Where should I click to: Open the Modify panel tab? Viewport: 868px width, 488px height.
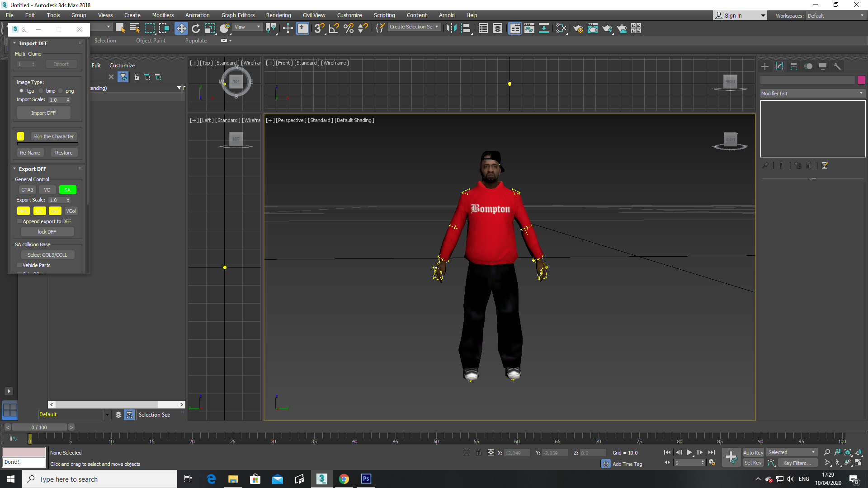(779, 66)
